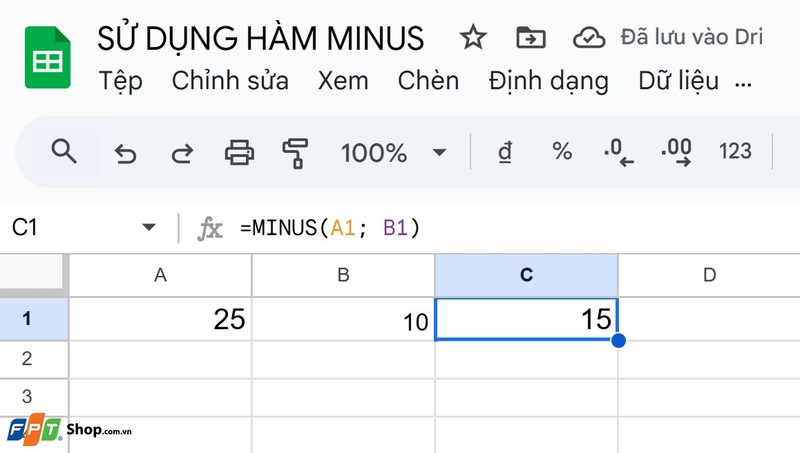Select column B header

[343, 275]
